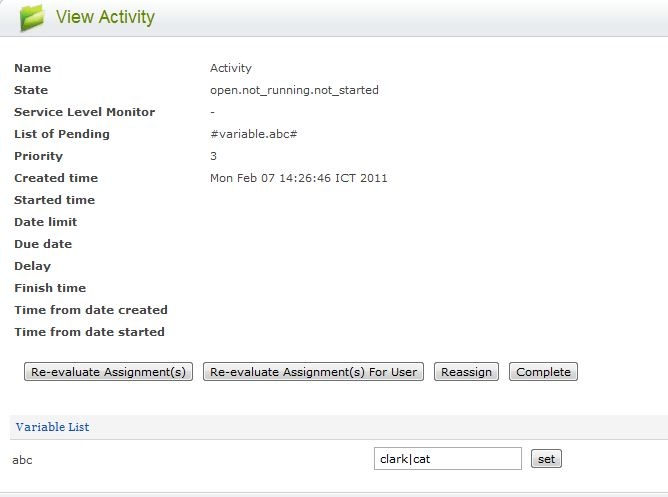The width and height of the screenshot is (668, 497).
Task: Click the Name label
Action: [32, 68]
